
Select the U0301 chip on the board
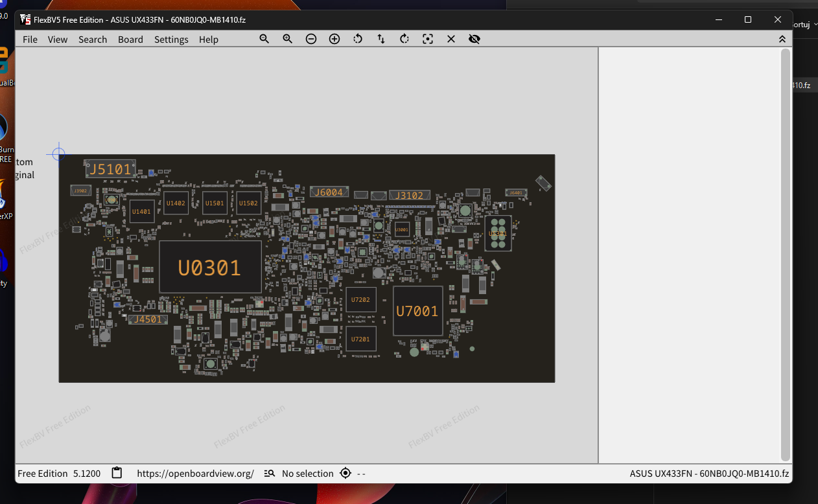coord(210,267)
